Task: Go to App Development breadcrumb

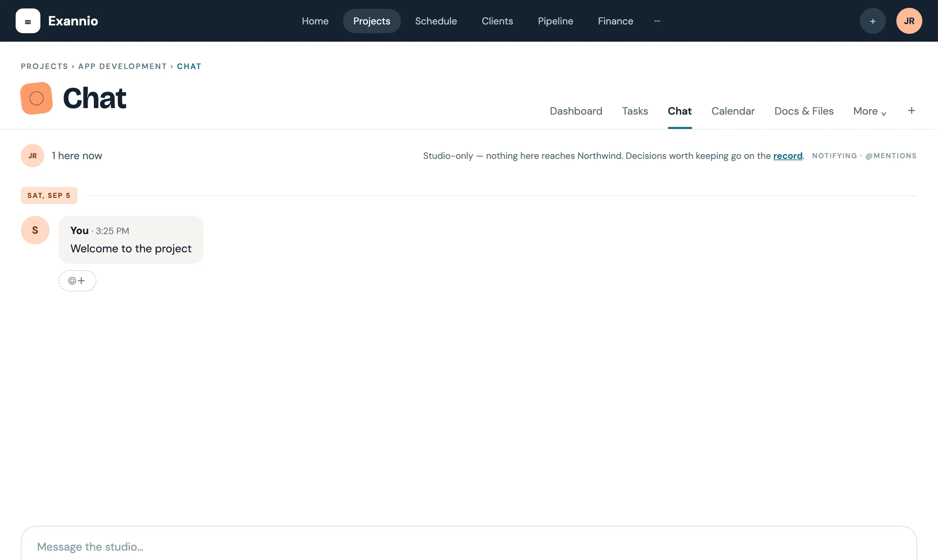Action: click(x=123, y=66)
